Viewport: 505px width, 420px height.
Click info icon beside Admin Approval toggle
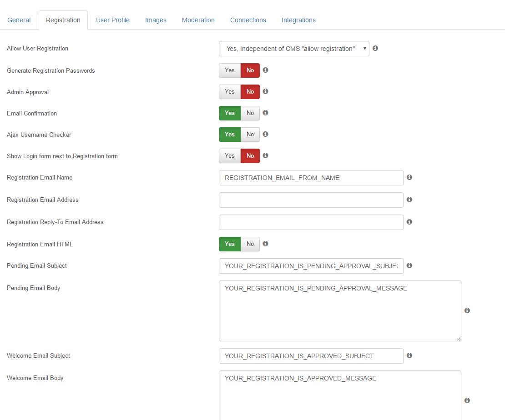265,91
